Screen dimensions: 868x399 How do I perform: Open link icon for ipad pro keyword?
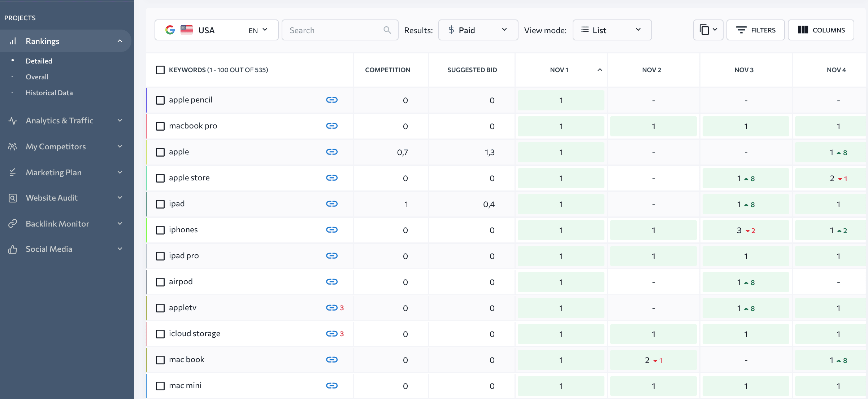pyautogui.click(x=331, y=256)
